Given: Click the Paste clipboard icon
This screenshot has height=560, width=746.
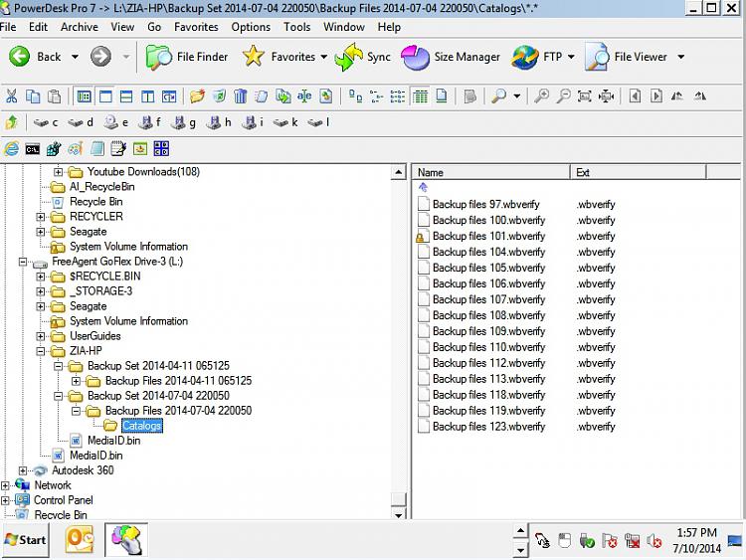Looking at the screenshot, I should 55,96.
